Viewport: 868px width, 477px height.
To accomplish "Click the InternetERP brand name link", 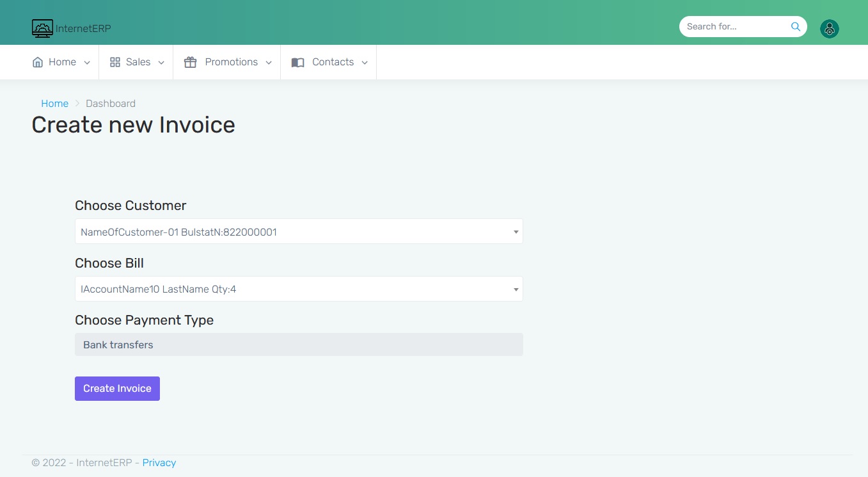I will pos(83,29).
